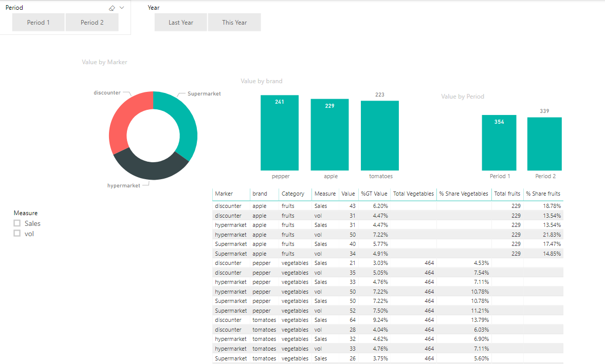Click the 11.21% share vegetables cell
This screenshot has width=605, height=364.
[480, 311]
